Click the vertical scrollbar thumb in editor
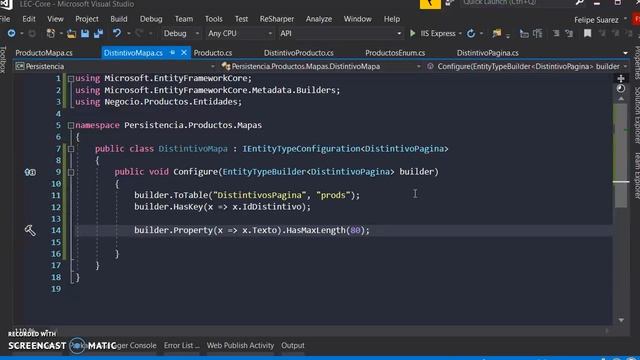Screen dimensions: 640x360 click(x=620, y=155)
